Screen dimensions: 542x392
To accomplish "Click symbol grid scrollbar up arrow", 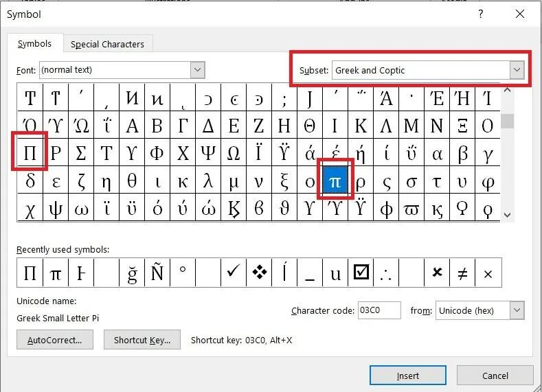I will pos(508,90).
